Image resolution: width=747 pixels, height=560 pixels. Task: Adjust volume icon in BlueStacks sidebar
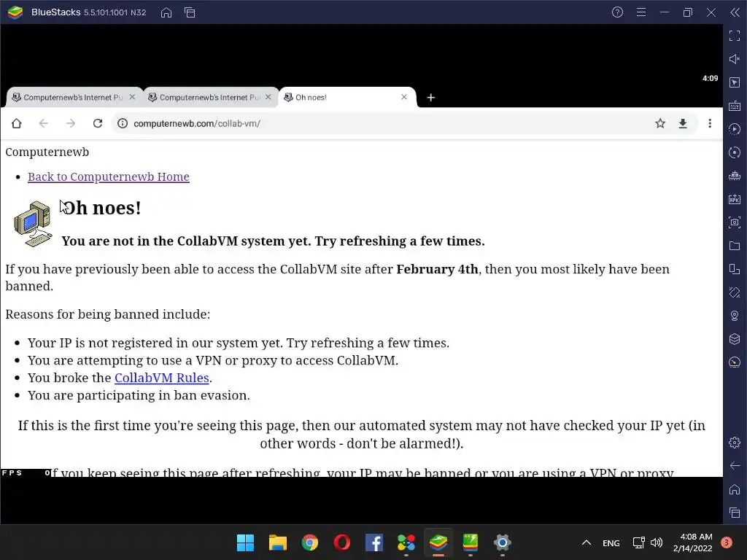[735, 59]
